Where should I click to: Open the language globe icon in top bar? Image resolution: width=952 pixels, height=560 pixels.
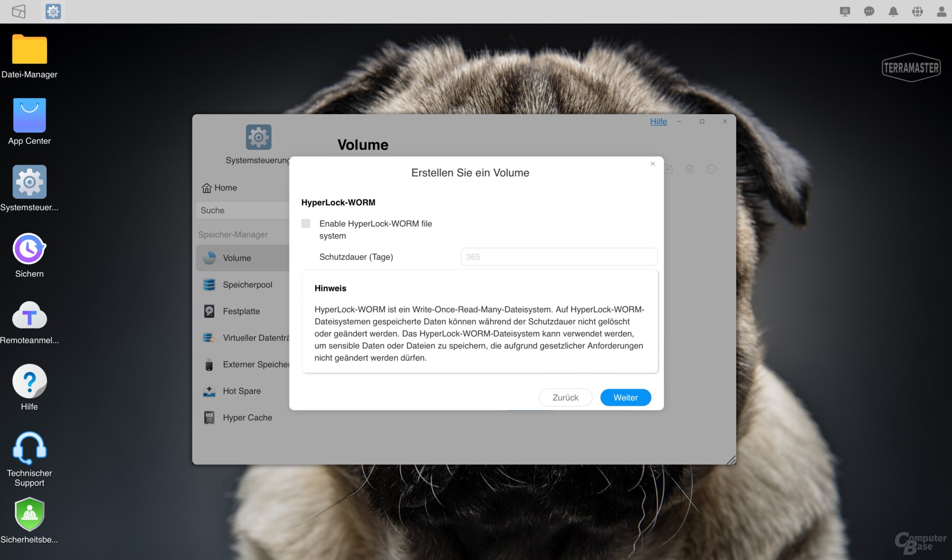coord(917,11)
